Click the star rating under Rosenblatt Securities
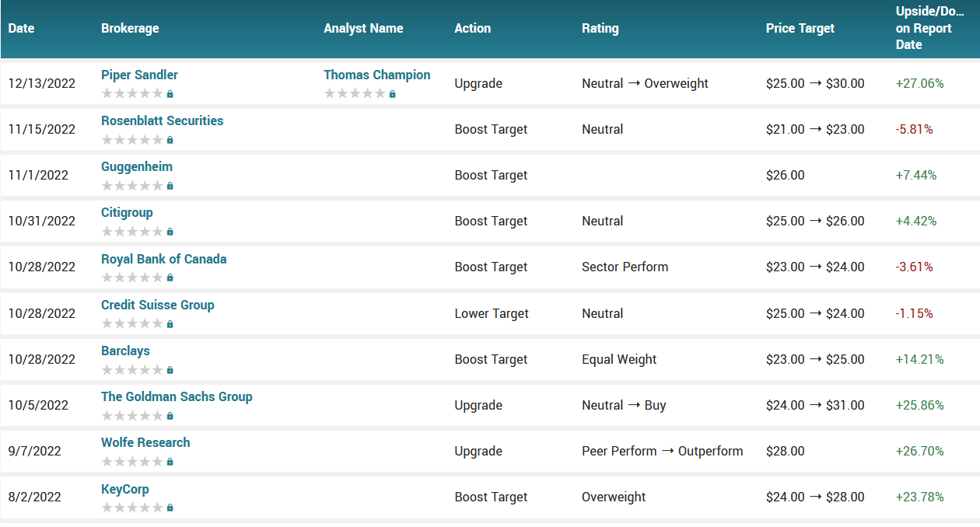The height and width of the screenshot is (527, 980). (132, 140)
